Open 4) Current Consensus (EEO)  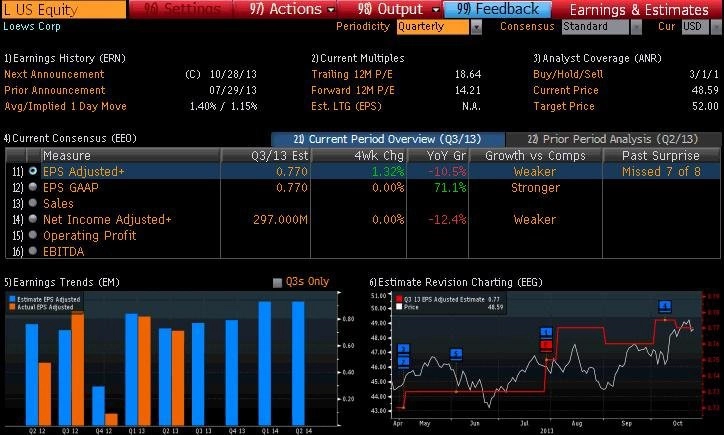coord(70,138)
